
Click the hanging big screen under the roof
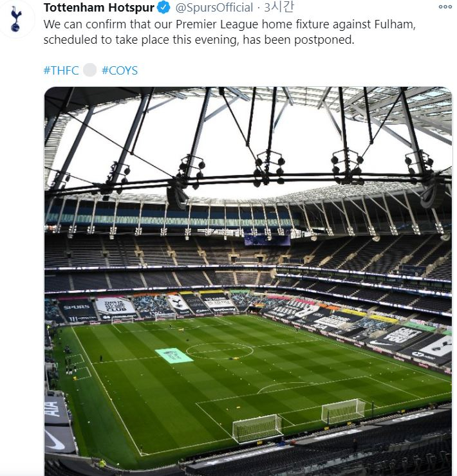(x=267, y=239)
